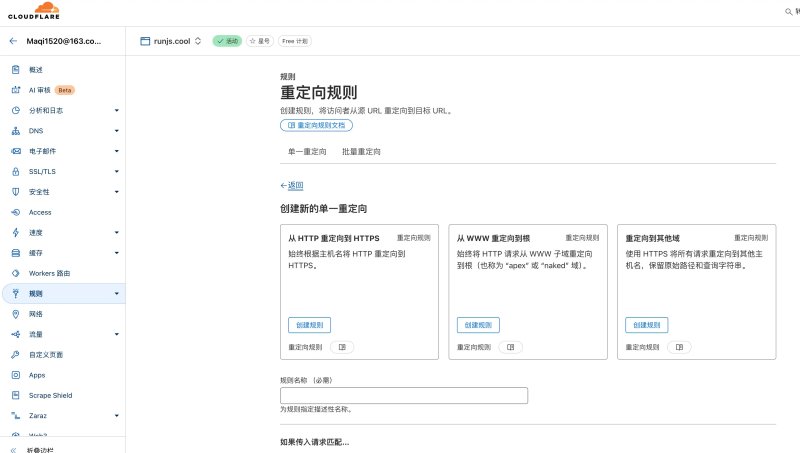Click Workers 路由 icon

click(x=16, y=273)
